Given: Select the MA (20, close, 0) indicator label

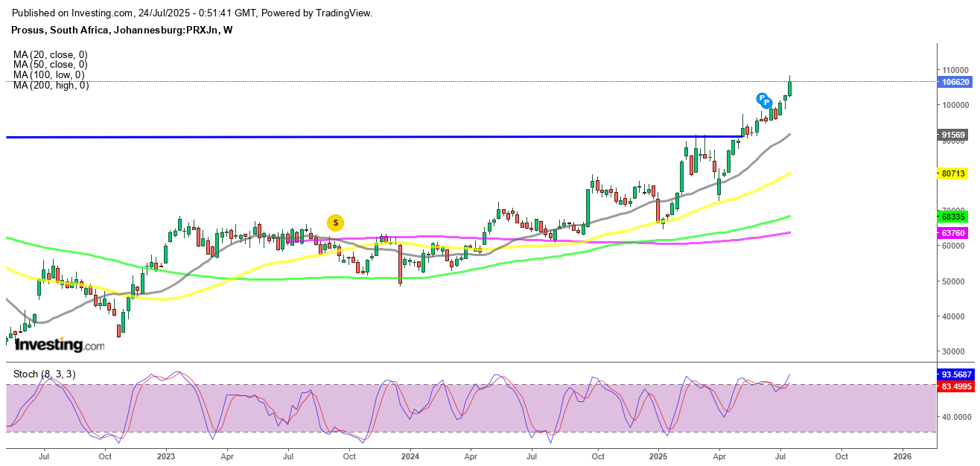Looking at the screenshot, I should tap(50, 54).
